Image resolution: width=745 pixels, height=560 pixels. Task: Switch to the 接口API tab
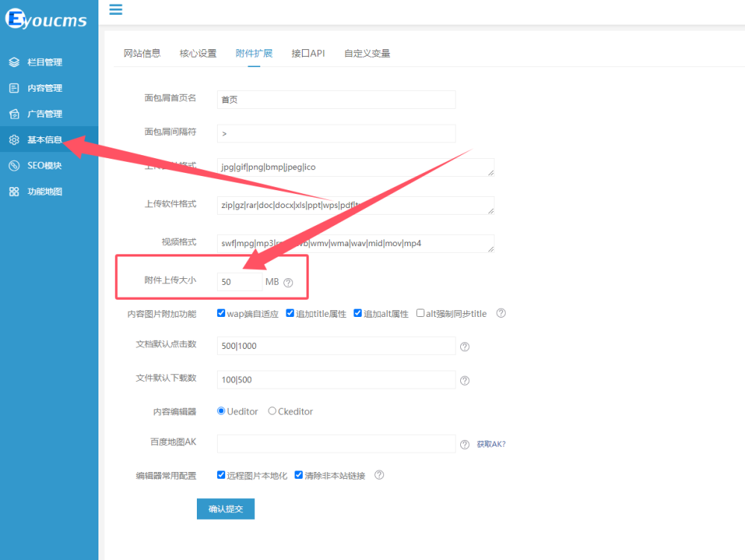click(x=308, y=53)
